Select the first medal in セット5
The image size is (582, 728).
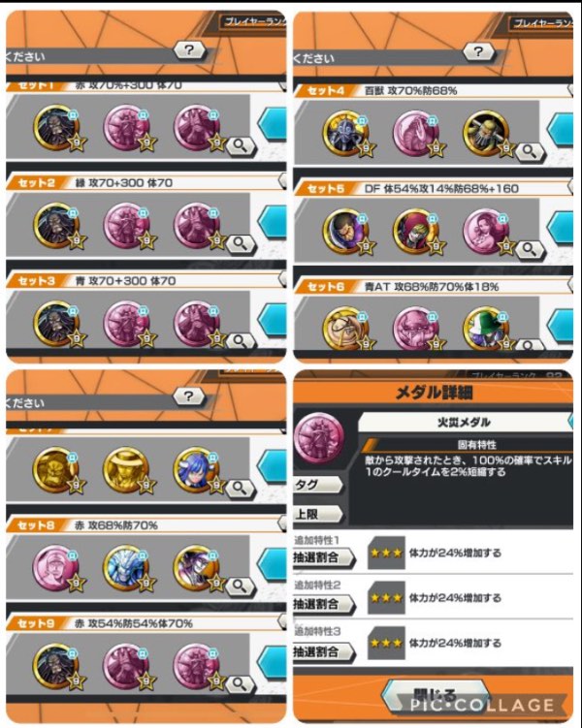346,232
